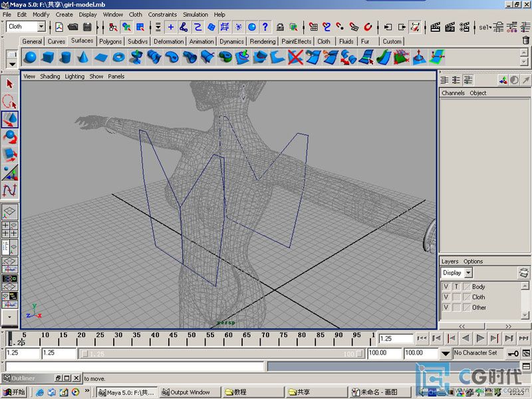Image resolution: width=532 pixels, height=399 pixels.
Task: Toggle the template T box on Body layer
Action: [457, 287]
